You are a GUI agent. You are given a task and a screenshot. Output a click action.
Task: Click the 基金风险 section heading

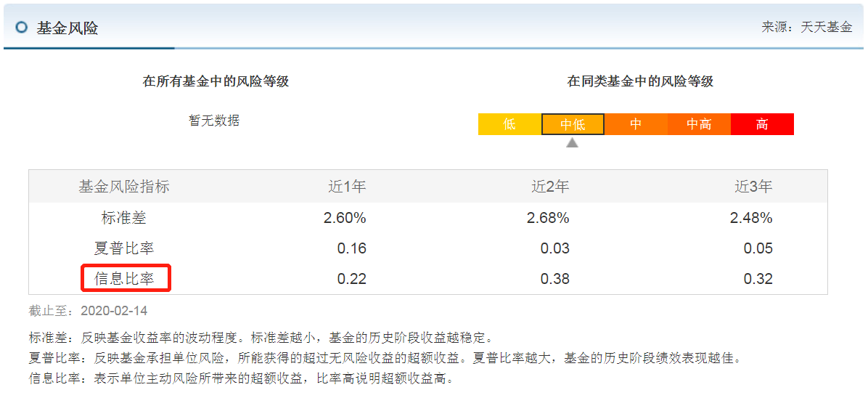(x=67, y=28)
